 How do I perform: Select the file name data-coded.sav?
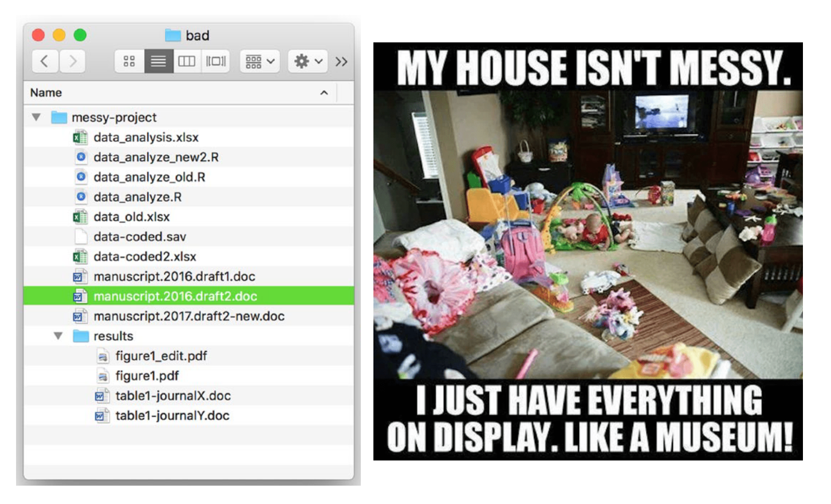(x=140, y=237)
